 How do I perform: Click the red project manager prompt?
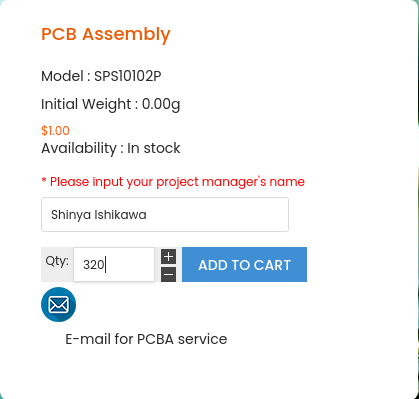(x=173, y=182)
